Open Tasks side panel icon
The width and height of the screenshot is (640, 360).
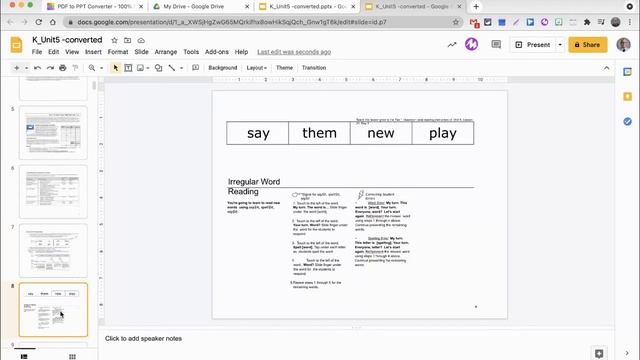627,122
